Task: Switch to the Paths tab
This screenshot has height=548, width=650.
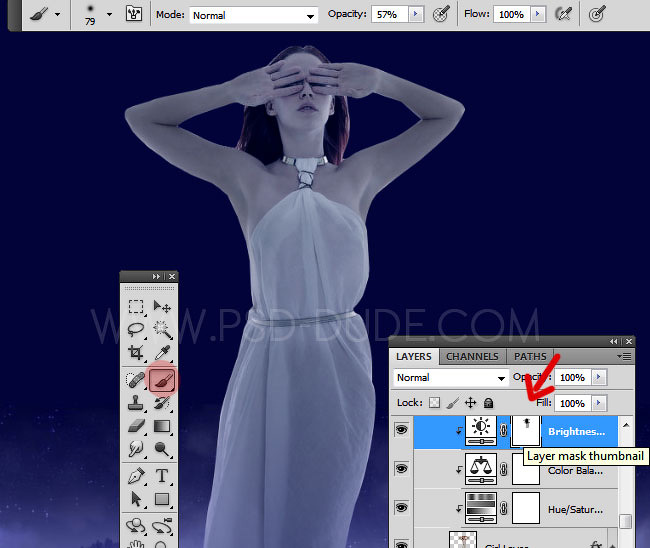Action: click(530, 356)
